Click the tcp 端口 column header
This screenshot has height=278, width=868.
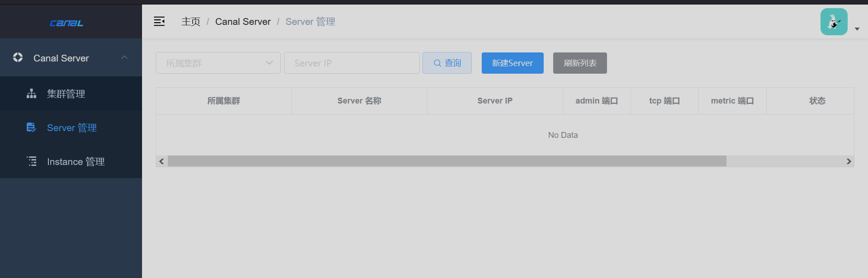click(x=664, y=101)
